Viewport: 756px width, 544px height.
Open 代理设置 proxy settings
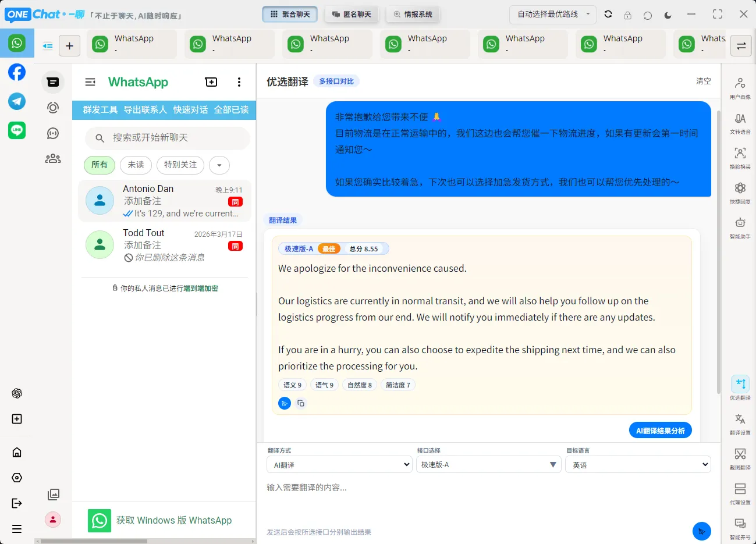click(x=739, y=492)
